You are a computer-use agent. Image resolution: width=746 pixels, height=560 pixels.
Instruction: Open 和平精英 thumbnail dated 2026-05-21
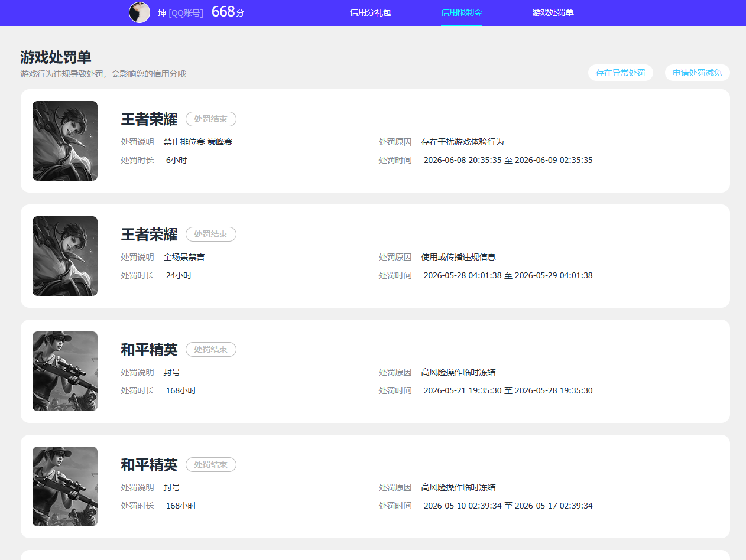(65, 371)
